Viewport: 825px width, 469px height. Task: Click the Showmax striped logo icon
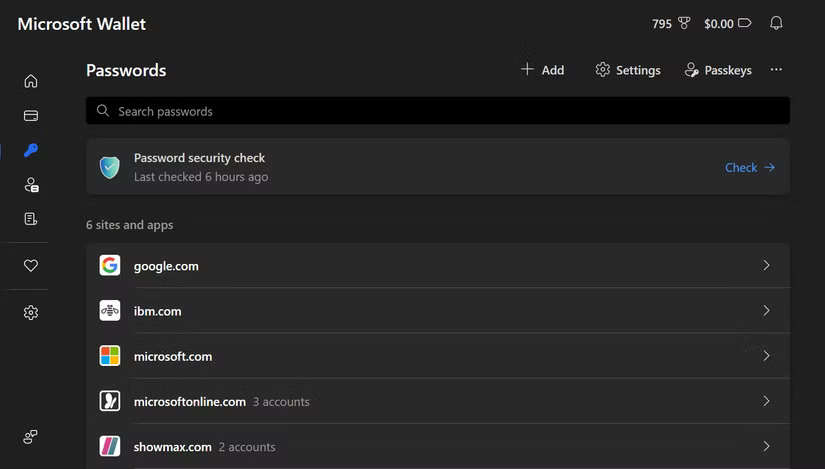click(x=109, y=446)
